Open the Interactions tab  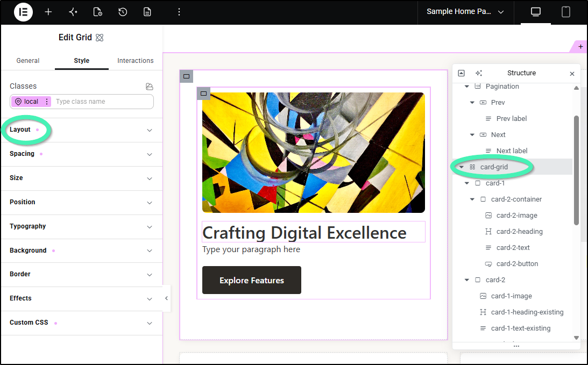click(x=136, y=61)
